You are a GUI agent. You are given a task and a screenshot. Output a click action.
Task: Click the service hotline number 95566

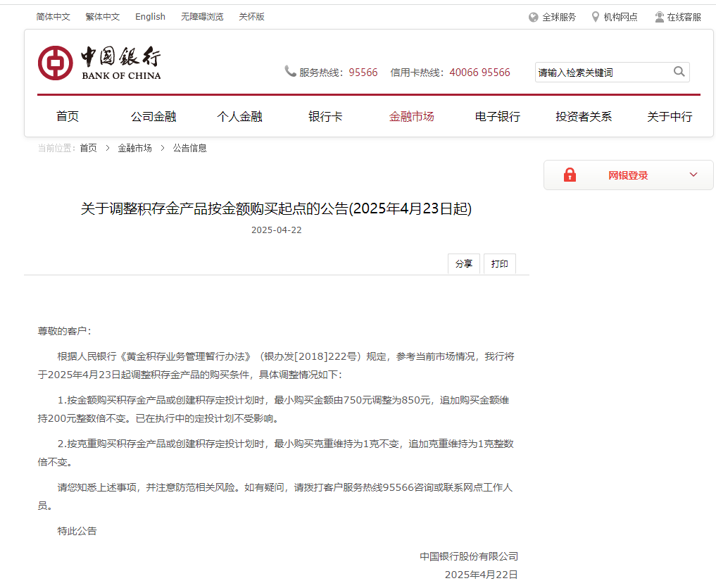(363, 73)
